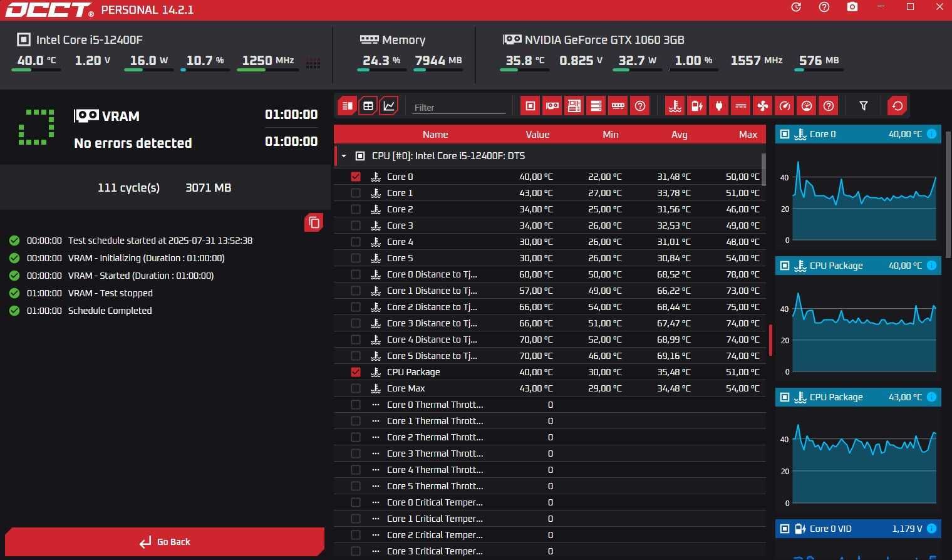Sort table by Min column
The image size is (952, 560).
point(611,135)
